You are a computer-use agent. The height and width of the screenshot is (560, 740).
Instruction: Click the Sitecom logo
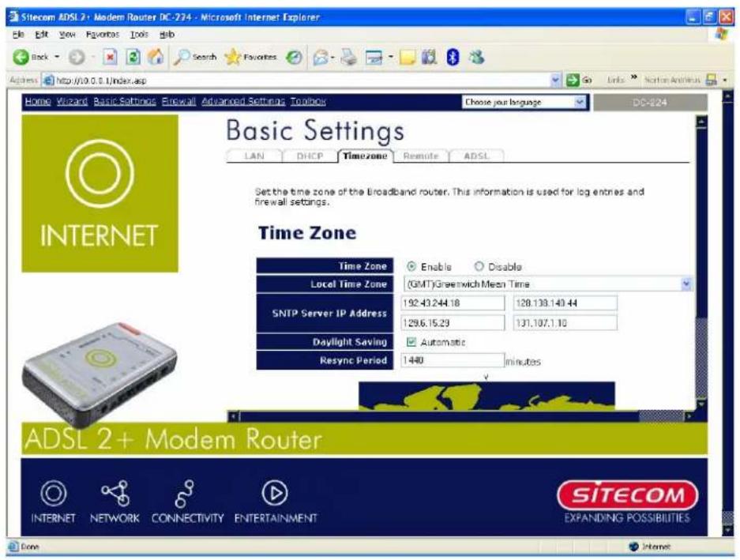click(627, 495)
